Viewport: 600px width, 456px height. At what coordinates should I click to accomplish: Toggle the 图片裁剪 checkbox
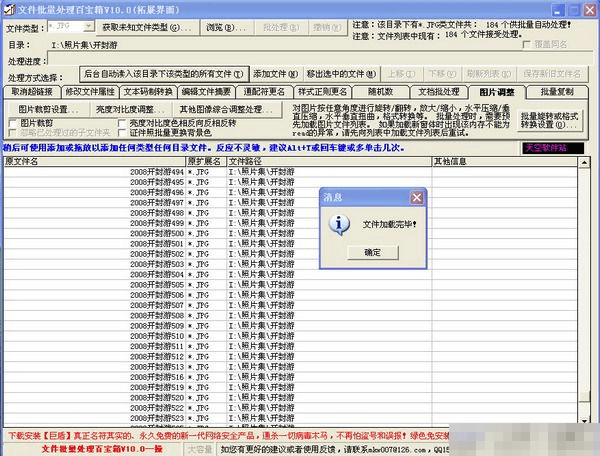[13, 123]
